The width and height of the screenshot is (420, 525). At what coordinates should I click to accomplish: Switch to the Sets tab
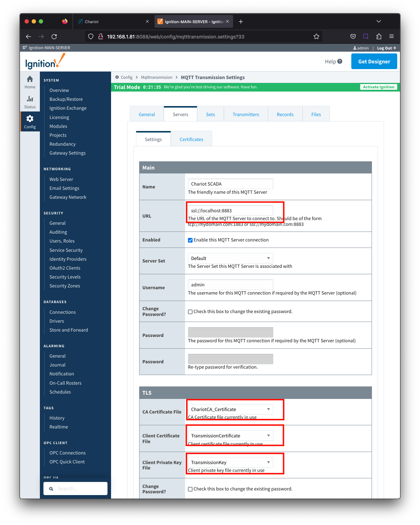211,114
